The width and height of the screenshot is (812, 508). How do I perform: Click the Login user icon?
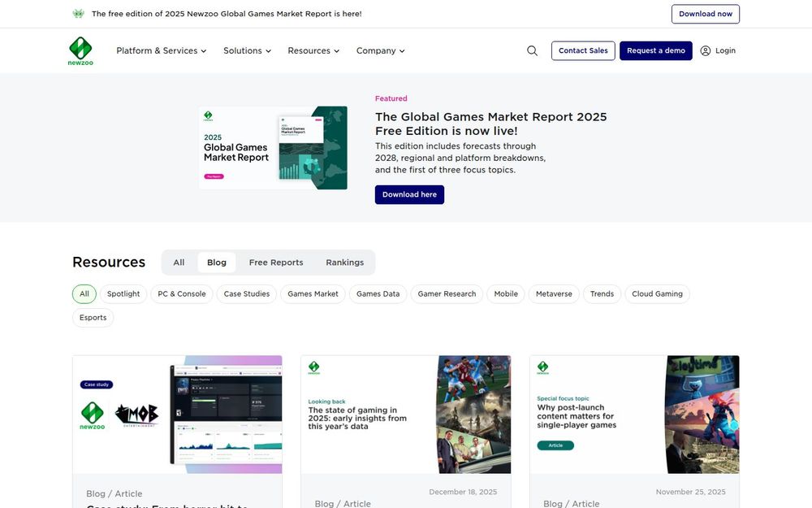[706, 50]
